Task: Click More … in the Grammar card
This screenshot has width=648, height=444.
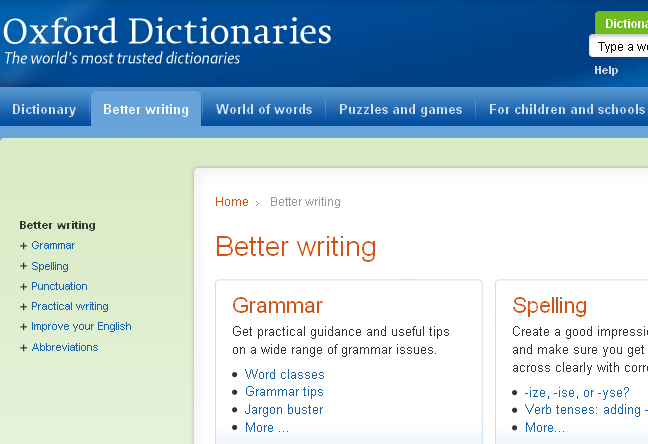Action: (267, 427)
